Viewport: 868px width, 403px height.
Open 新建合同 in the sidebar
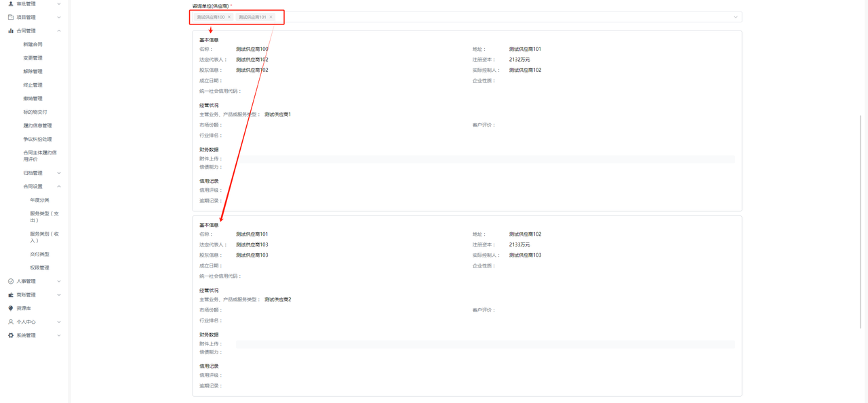tap(33, 44)
